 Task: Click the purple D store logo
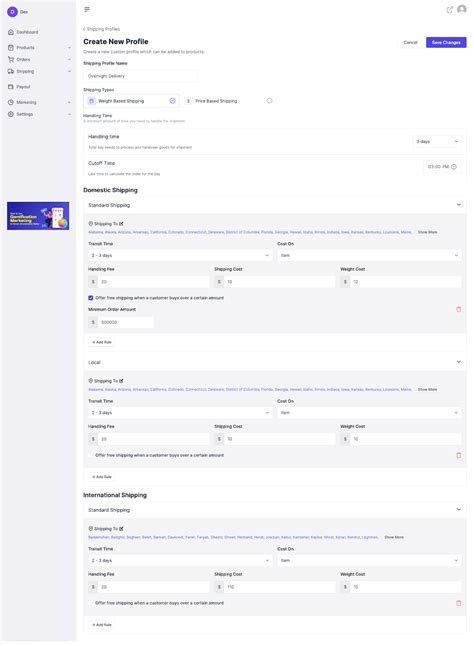coord(12,12)
